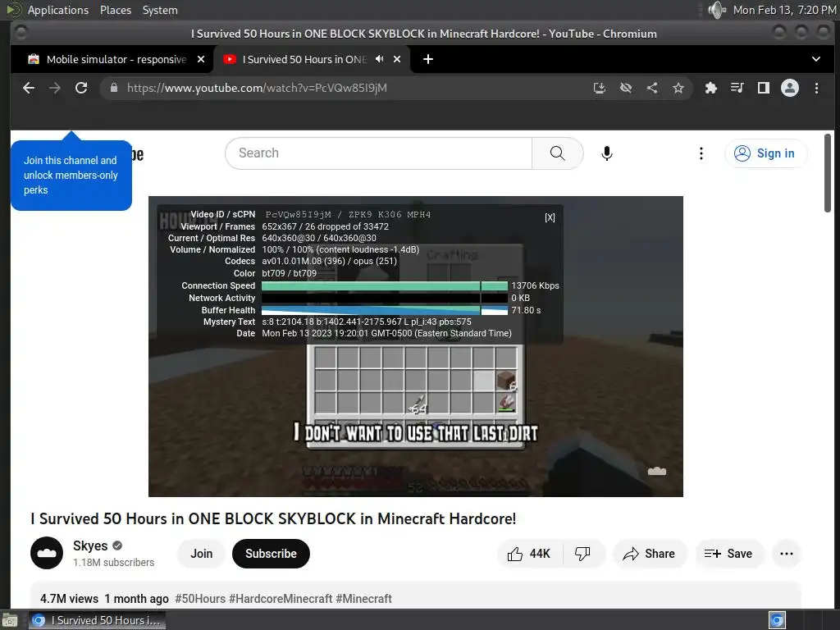Open the media control playlist icon
840x630 pixels.
(x=737, y=88)
